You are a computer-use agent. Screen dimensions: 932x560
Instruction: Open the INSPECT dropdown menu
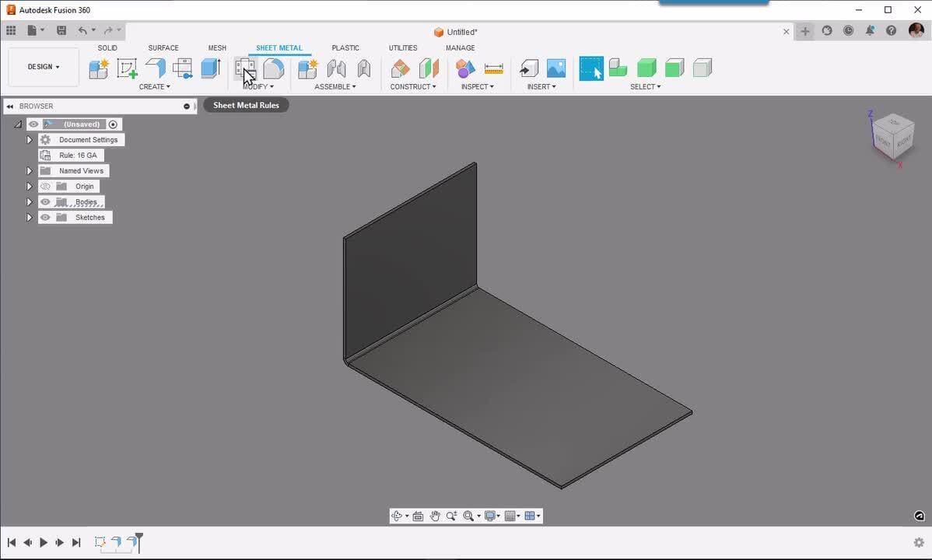(x=478, y=87)
